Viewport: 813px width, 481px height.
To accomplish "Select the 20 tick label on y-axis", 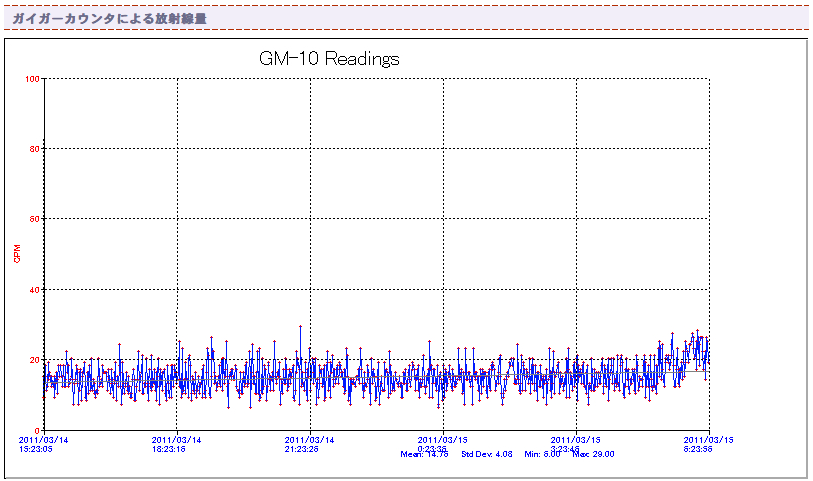I will point(35,359).
